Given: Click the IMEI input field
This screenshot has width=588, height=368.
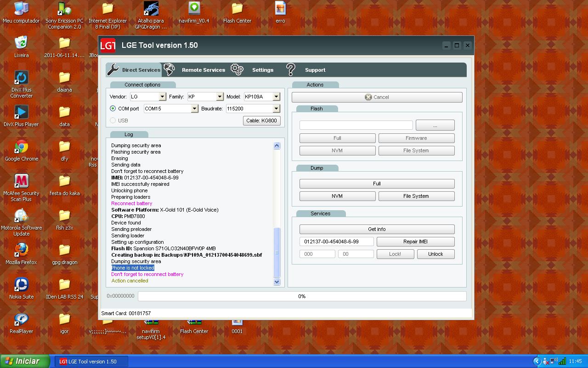Looking at the screenshot, I should pyautogui.click(x=337, y=241).
